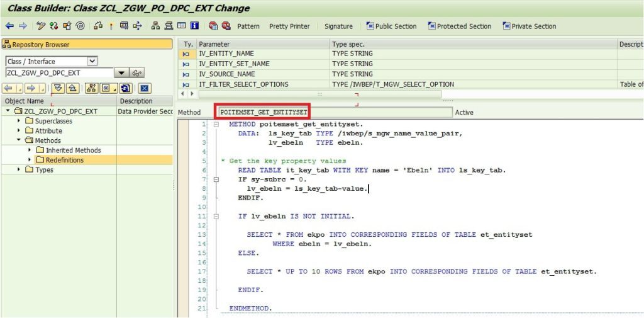Open the Class / Interface object type dropdown

[x=93, y=61]
